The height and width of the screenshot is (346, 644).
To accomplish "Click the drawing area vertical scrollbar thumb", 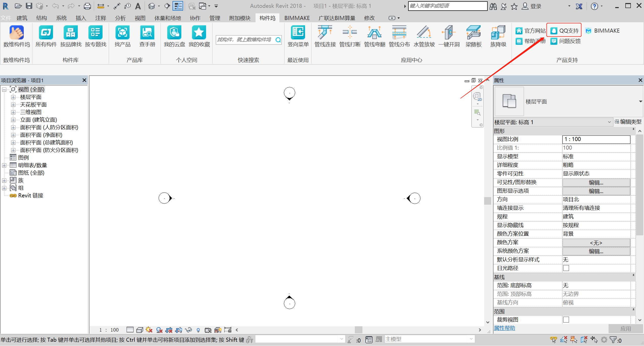I will (488, 201).
